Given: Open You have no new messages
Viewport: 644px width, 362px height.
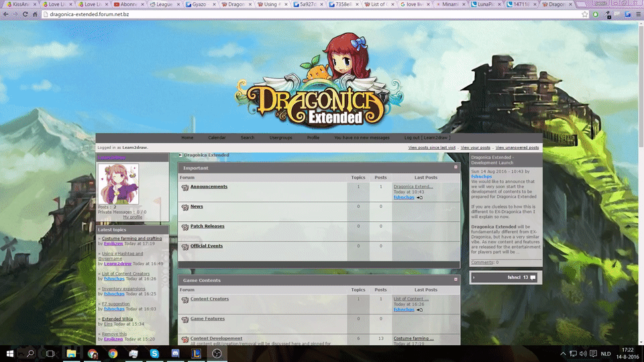Looking at the screenshot, I should [x=362, y=138].
